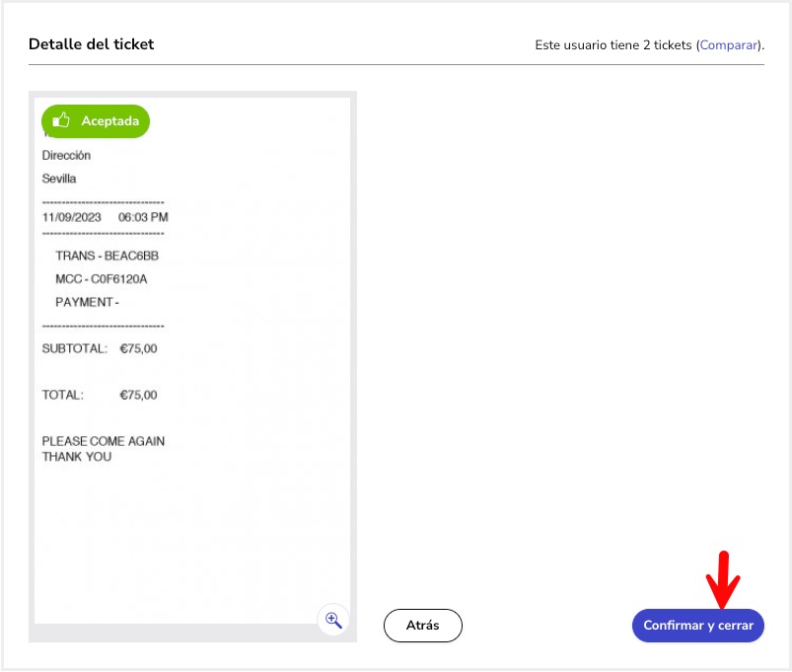Image resolution: width=792 pixels, height=672 pixels.
Task: Select the TRANS - BEAC6BB line
Action: click(x=107, y=256)
